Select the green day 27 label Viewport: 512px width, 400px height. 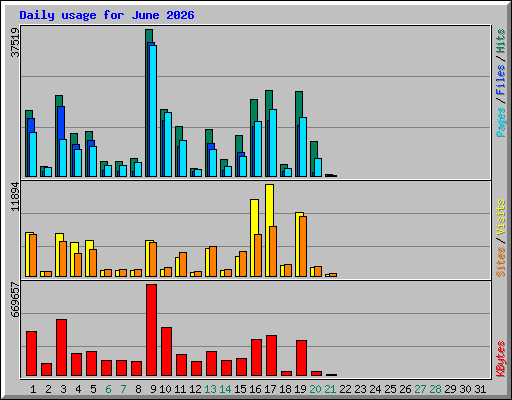pyautogui.click(x=420, y=389)
